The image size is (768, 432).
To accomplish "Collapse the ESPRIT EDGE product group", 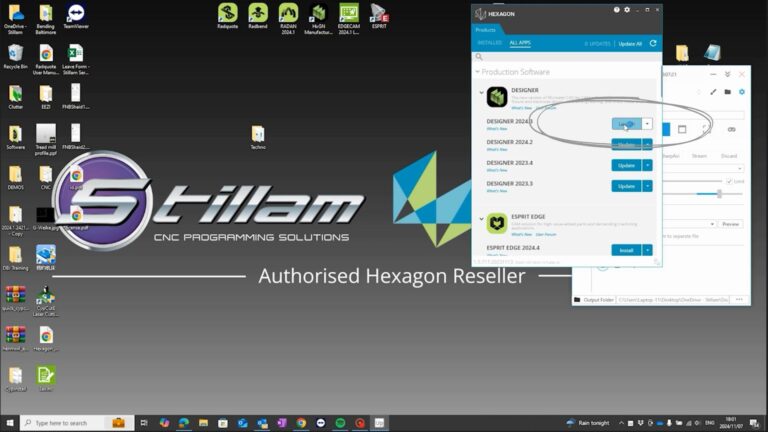I will [481, 219].
